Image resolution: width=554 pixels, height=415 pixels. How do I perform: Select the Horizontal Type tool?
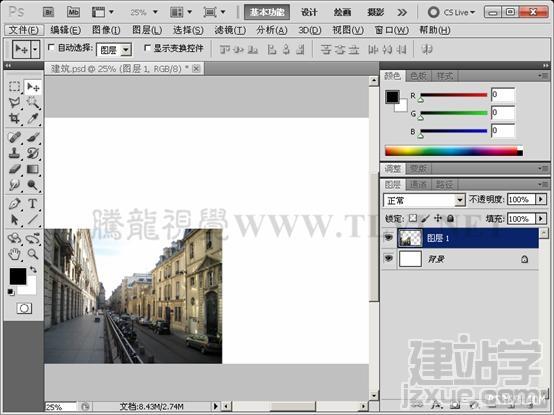coord(33,204)
